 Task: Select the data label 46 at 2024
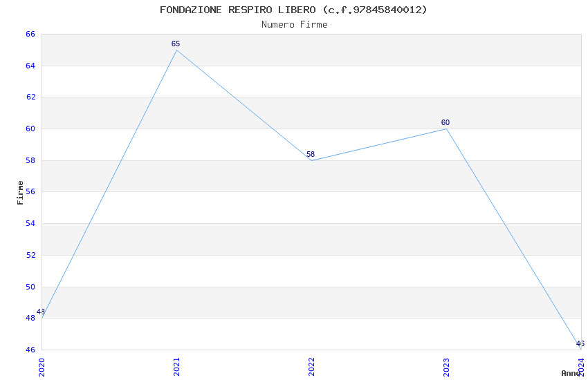click(x=580, y=343)
